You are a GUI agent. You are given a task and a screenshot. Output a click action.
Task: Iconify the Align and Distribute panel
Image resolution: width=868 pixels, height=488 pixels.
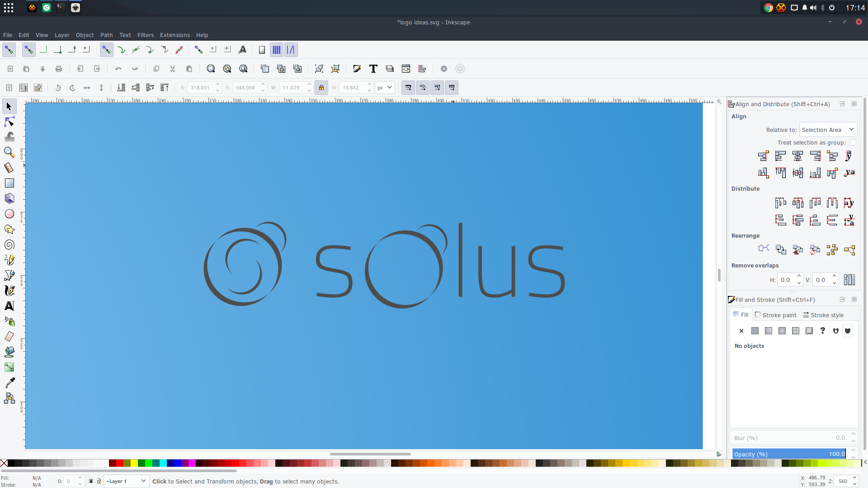[x=842, y=104]
